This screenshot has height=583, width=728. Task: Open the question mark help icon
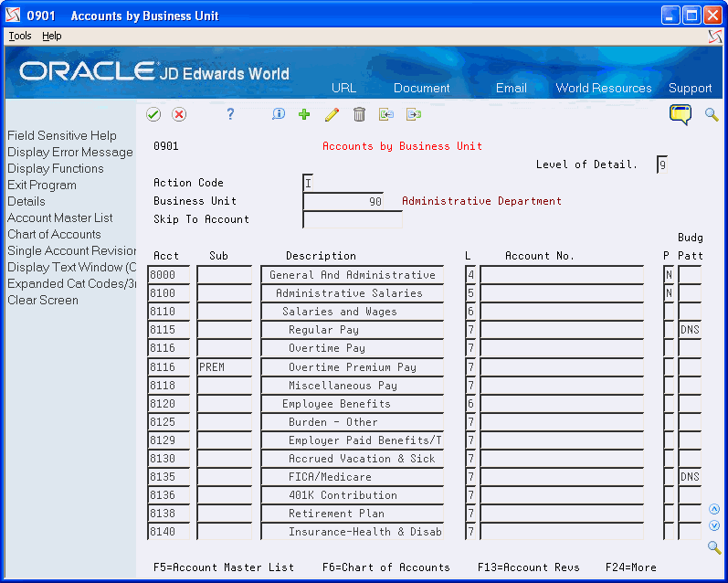tap(230, 114)
